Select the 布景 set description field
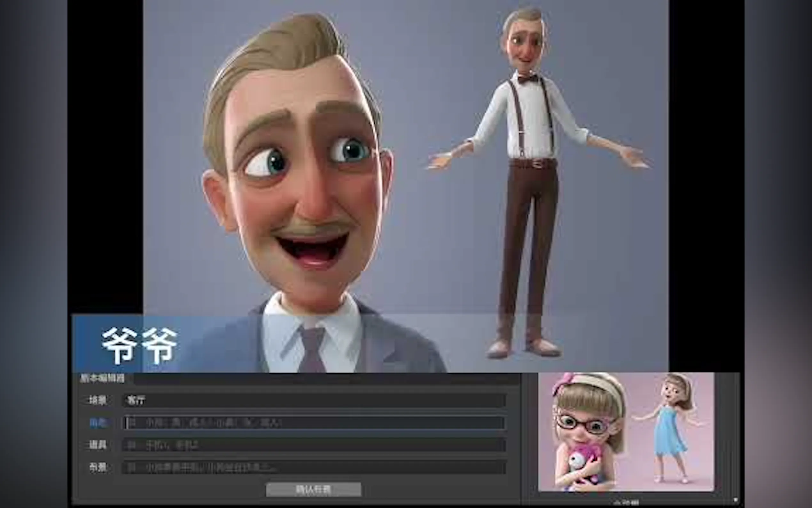The height and width of the screenshot is (508, 812). point(314,467)
